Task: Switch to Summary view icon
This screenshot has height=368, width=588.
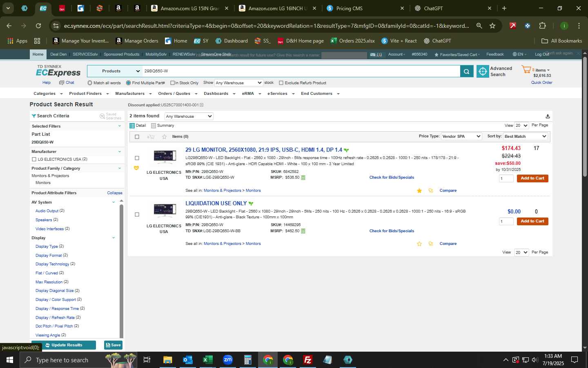Action: (x=154, y=126)
